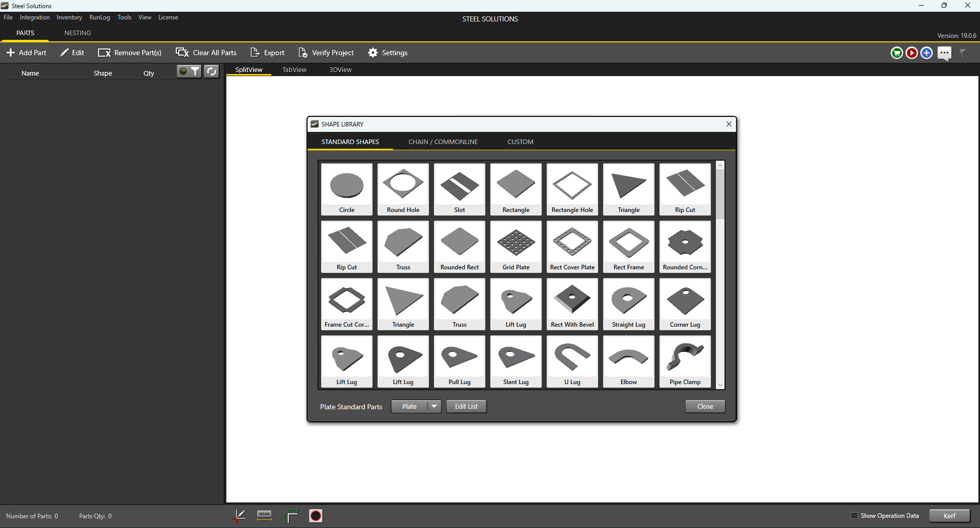Click the green shopping cart icon
980x528 pixels.
click(x=897, y=53)
